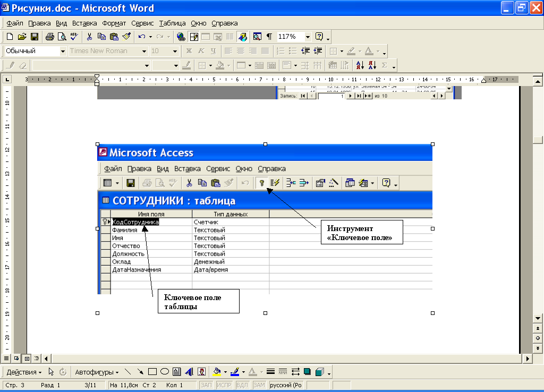Open Times New Roman font dropdown
The image size is (544, 392).
point(144,51)
